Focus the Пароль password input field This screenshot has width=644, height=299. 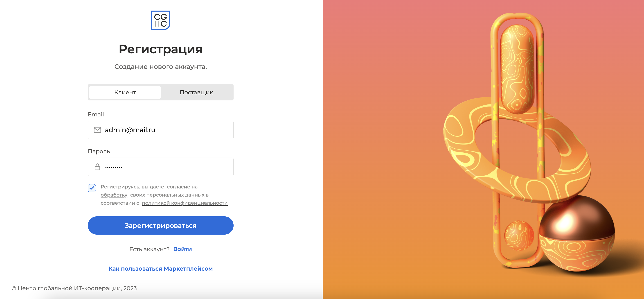[x=160, y=167]
